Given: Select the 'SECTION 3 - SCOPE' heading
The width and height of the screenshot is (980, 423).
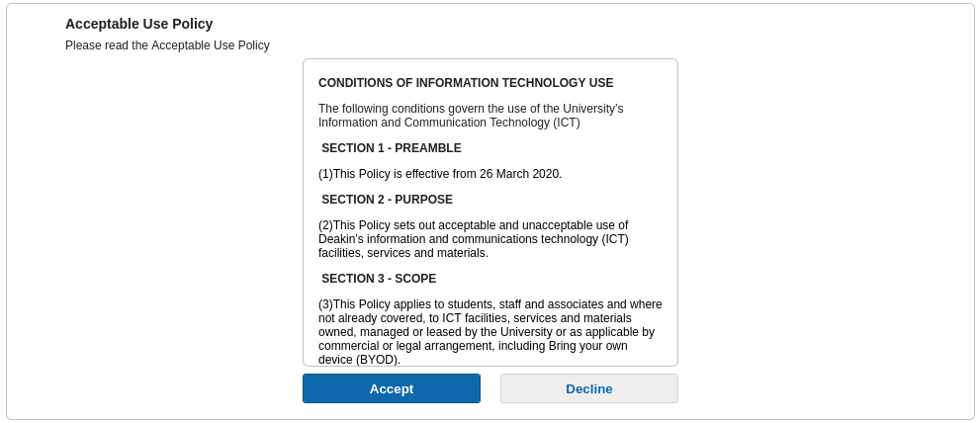Looking at the screenshot, I should (379, 279).
